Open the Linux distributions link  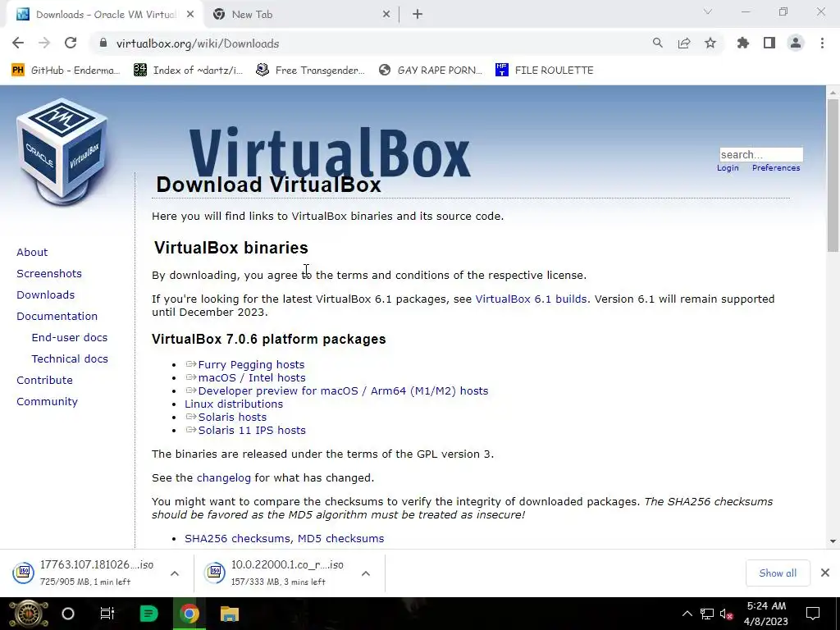pos(234,404)
